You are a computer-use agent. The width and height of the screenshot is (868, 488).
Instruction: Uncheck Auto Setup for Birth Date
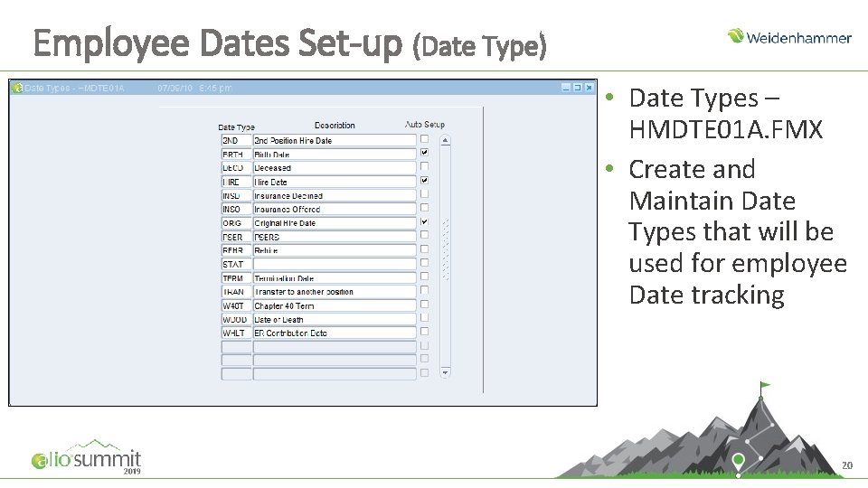coord(424,153)
